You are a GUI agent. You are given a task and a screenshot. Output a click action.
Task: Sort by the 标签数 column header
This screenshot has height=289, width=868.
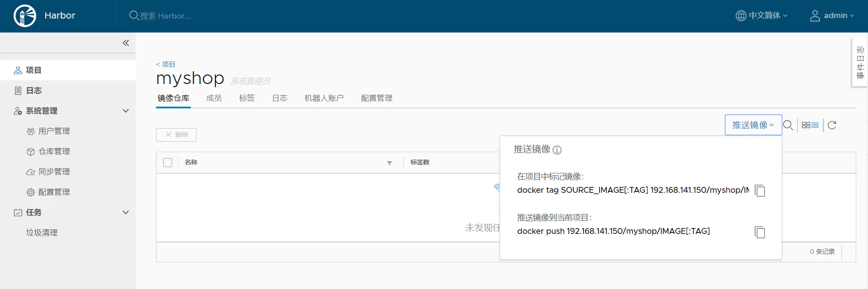click(420, 162)
